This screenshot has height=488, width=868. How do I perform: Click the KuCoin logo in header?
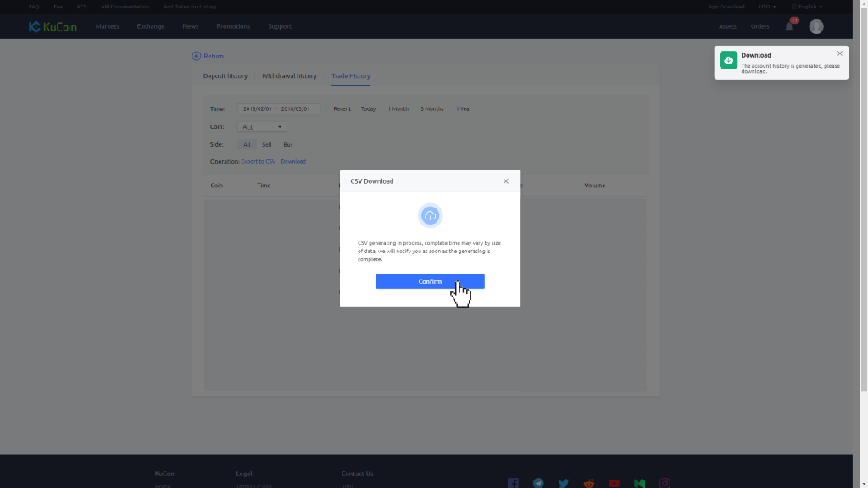point(53,26)
